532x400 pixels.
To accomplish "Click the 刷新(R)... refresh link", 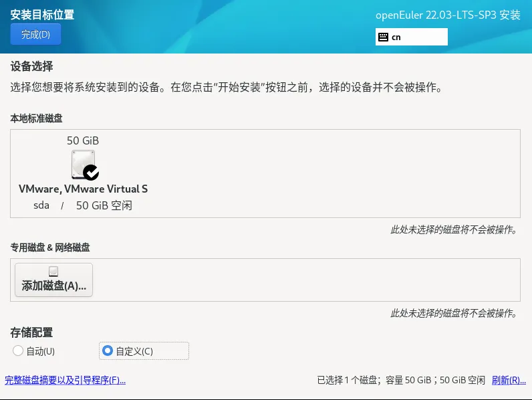I will tap(509, 381).
